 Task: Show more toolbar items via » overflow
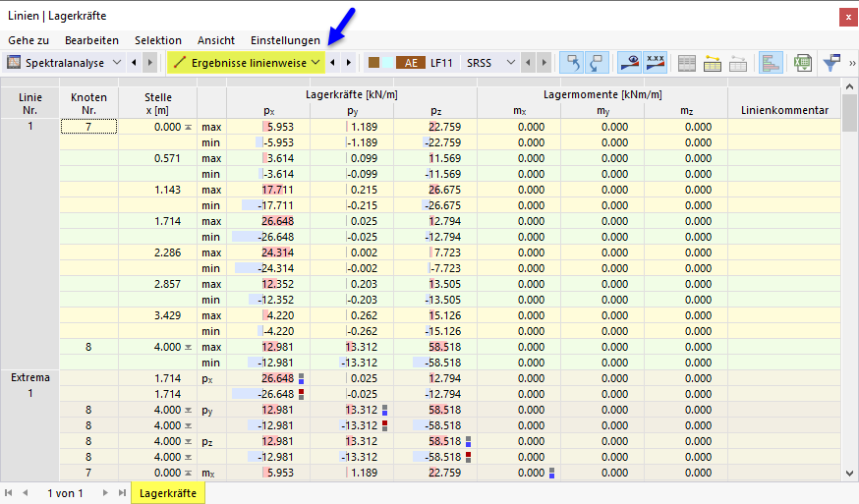click(x=852, y=63)
